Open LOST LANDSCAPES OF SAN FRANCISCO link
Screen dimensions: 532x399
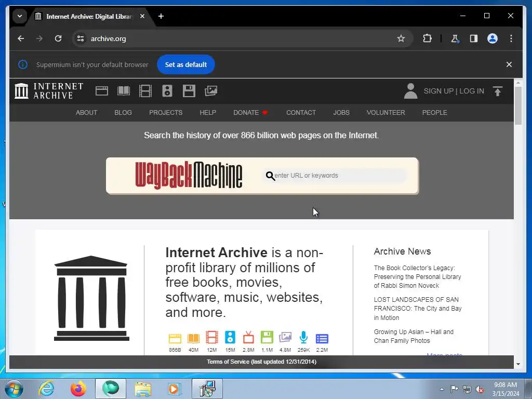[x=418, y=309]
